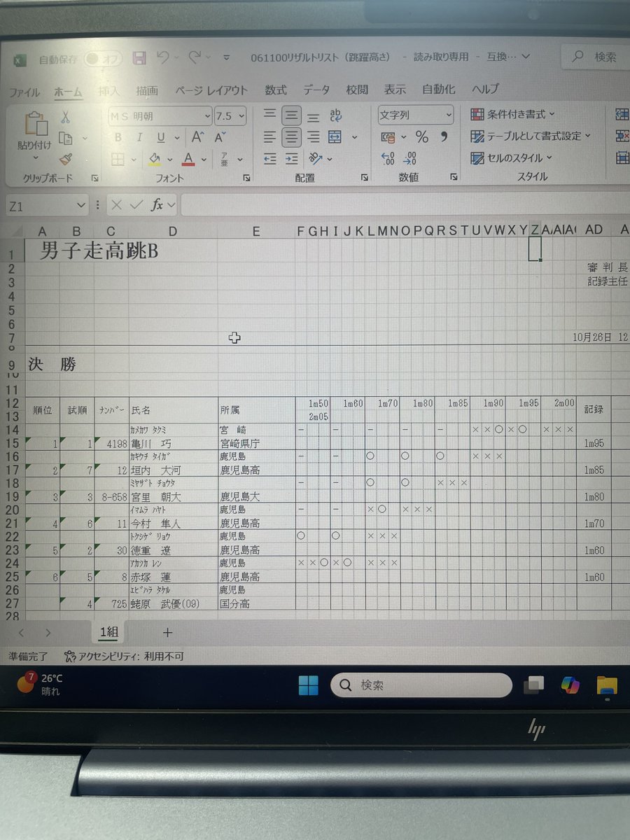Align cell text right
630x840 pixels.
click(x=314, y=137)
